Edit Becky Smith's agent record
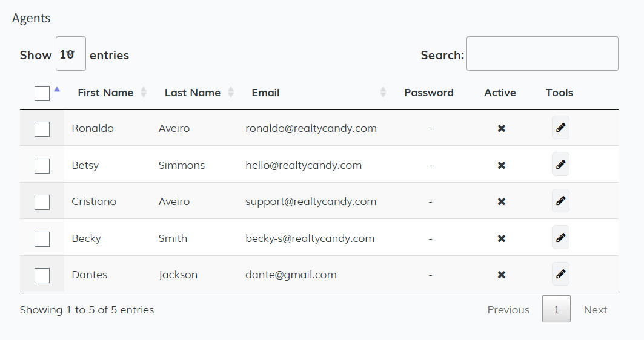The image size is (644, 340). point(560,238)
